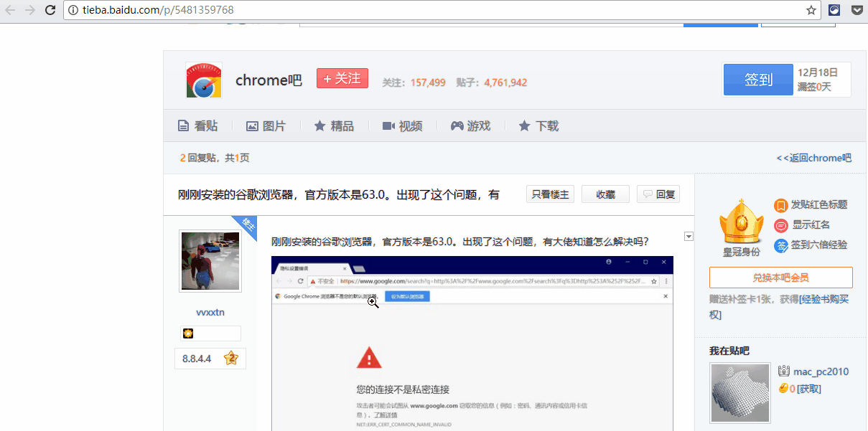Click the 贴子: 4,761,942 count
Image resolution: width=868 pixels, height=431 pixels.
pyautogui.click(x=492, y=82)
